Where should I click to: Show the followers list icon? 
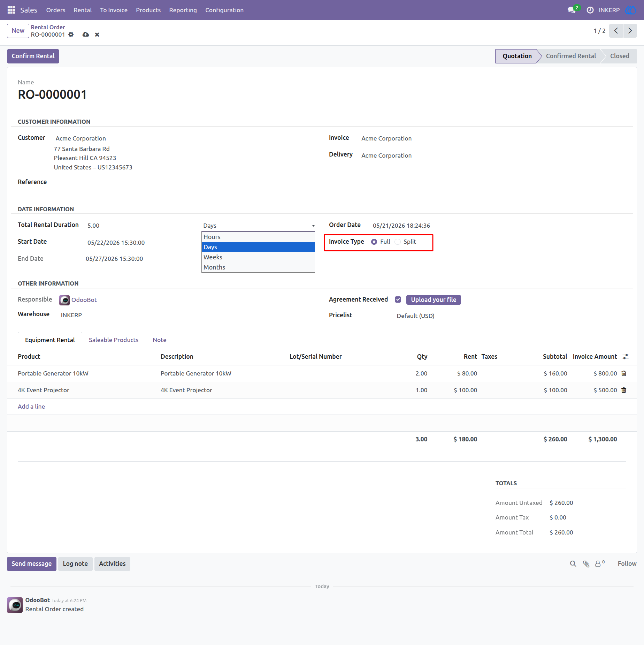[x=599, y=564]
